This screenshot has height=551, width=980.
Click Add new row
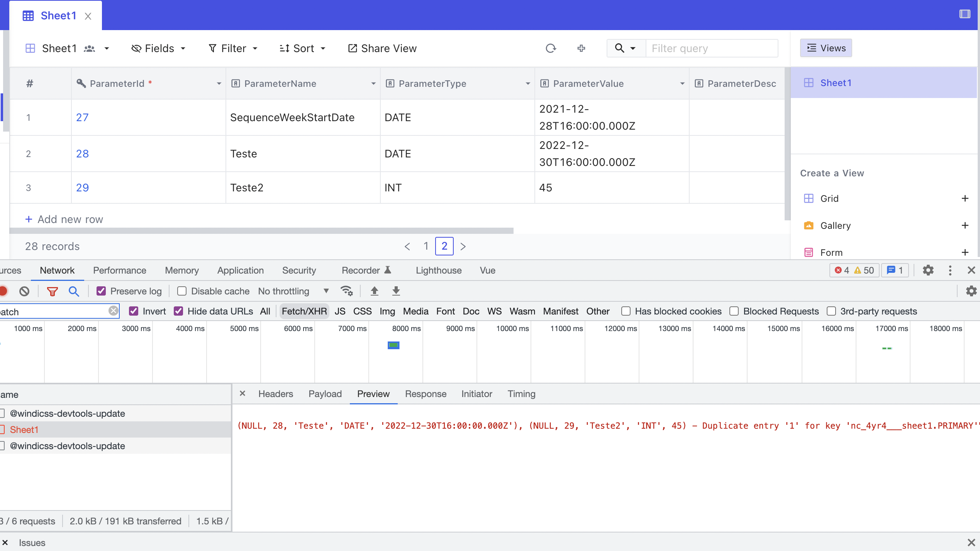point(63,219)
